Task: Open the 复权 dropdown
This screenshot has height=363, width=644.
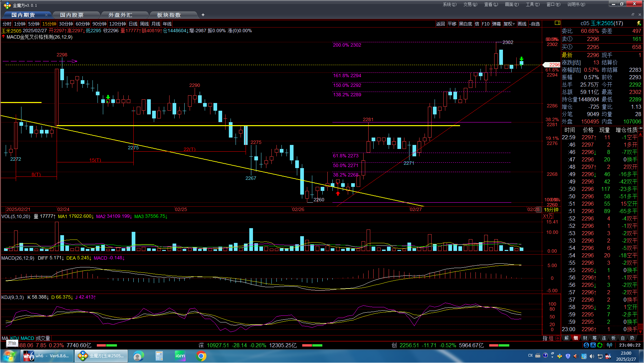Action: 509,24
